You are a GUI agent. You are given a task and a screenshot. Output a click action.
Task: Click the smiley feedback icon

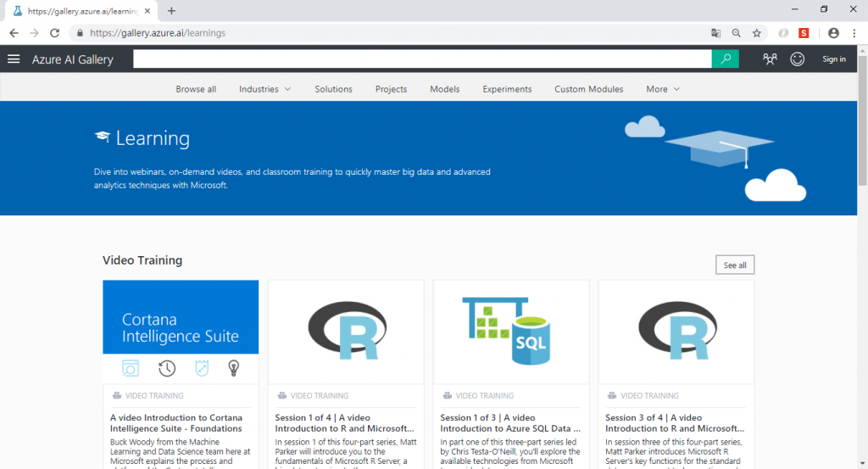tap(797, 59)
